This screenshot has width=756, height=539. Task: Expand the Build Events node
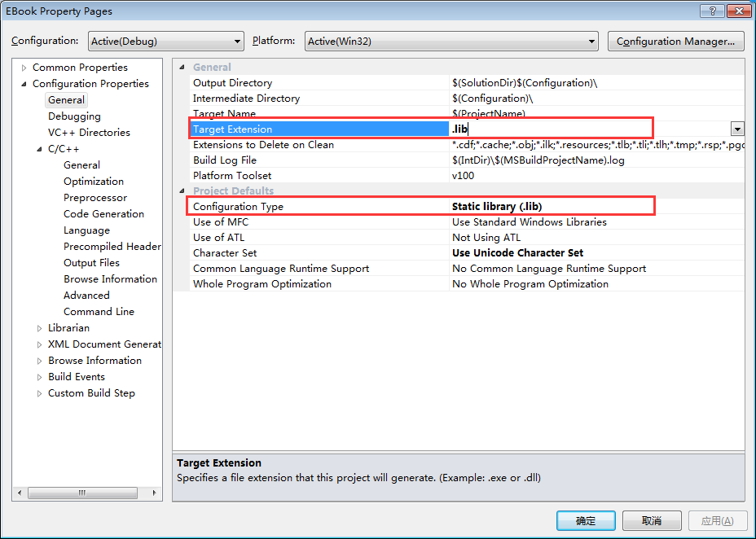pos(39,377)
